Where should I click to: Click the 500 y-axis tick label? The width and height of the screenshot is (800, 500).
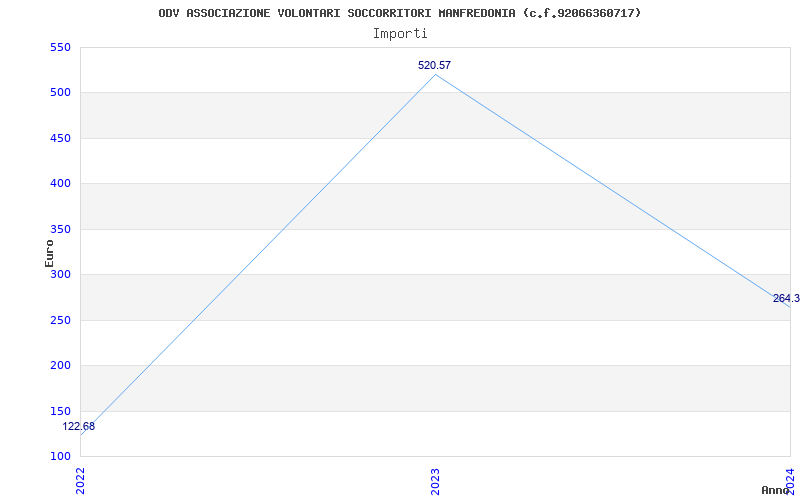60,93
